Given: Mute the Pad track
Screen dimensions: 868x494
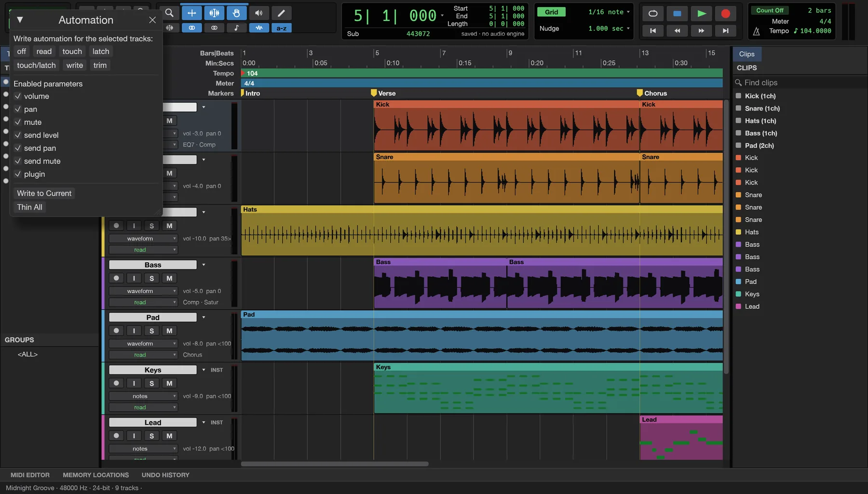Looking at the screenshot, I should click(x=169, y=331).
